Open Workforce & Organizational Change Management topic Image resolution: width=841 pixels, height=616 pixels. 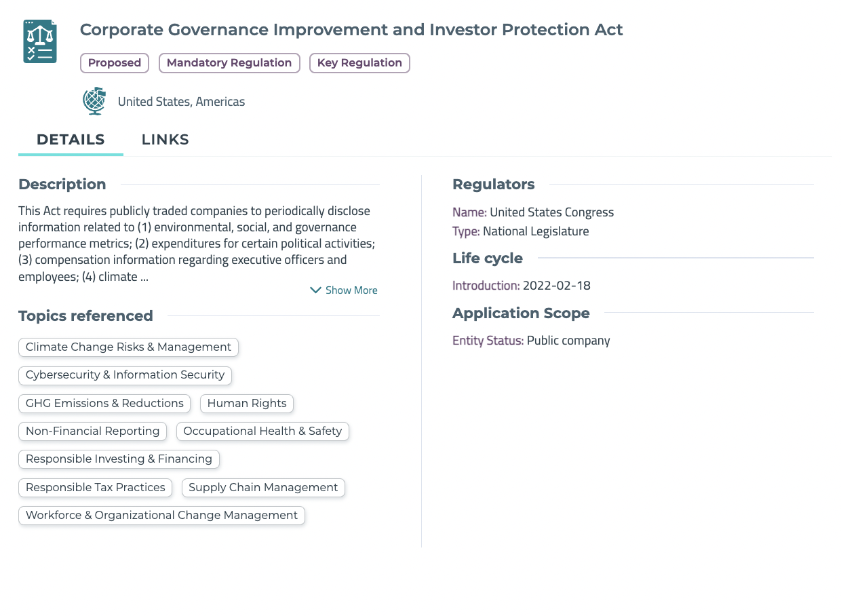pos(161,516)
